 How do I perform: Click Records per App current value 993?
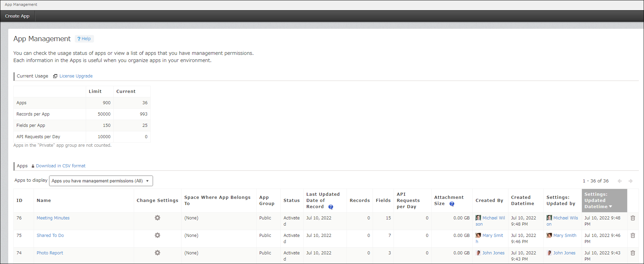click(143, 114)
